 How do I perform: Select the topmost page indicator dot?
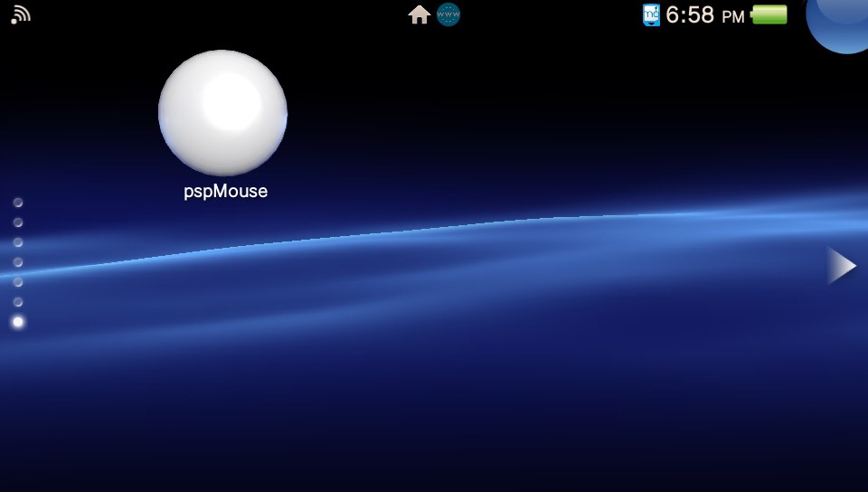click(x=18, y=203)
